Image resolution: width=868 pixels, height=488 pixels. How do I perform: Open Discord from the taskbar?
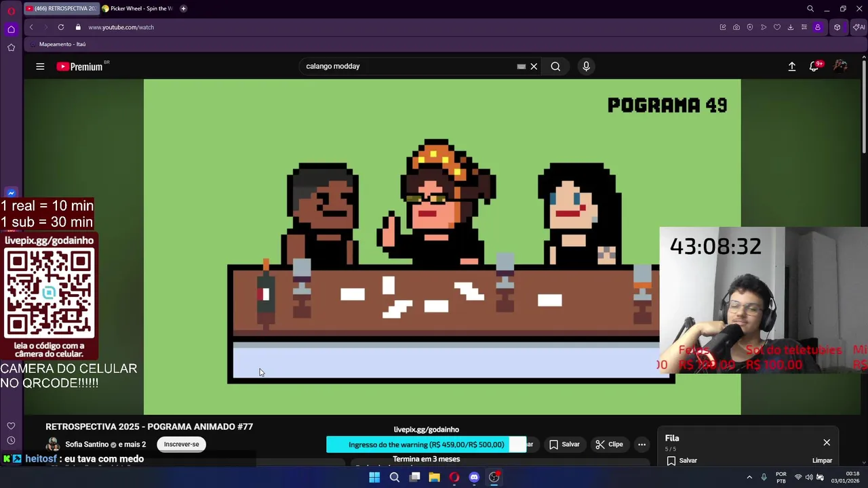[x=474, y=477]
